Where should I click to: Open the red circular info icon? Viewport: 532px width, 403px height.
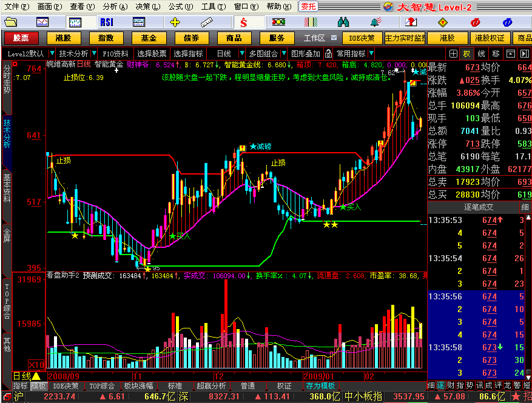point(476,22)
